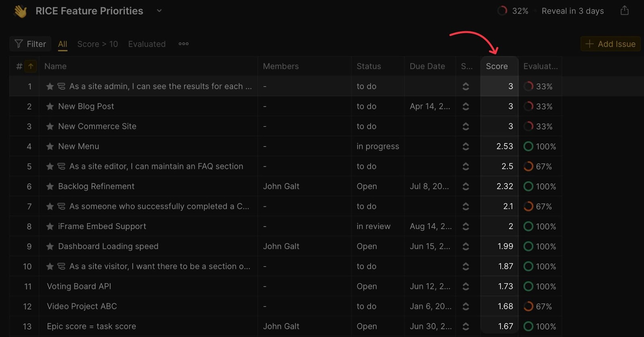This screenshot has height=337, width=644.
Task: Open the stepper arrows for New Commerce Site
Action: pos(466,126)
